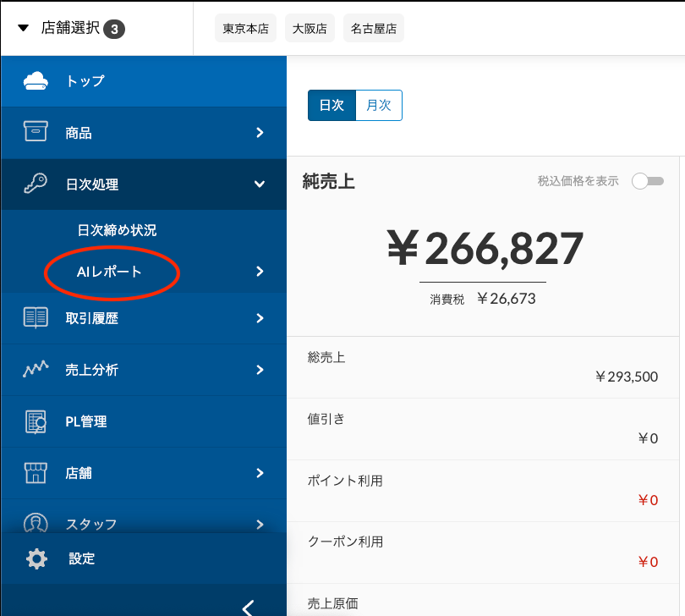This screenshot has width=685, height=616.
Task: Click the key icon for 日次処理
Action: [x=36, y=183]
